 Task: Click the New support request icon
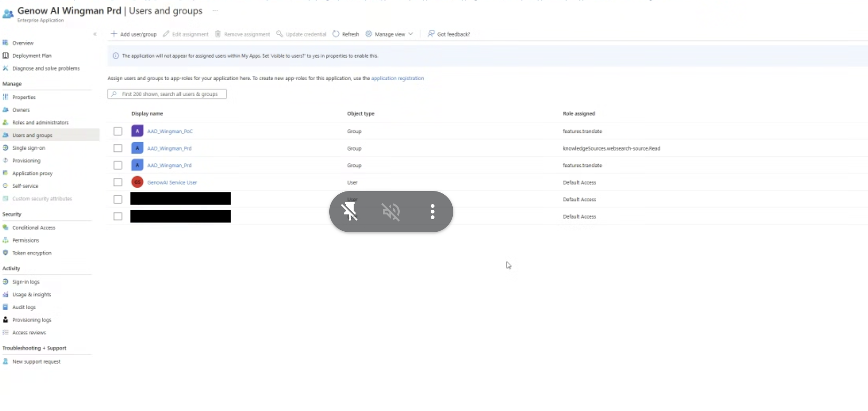[x=6, y=362]
